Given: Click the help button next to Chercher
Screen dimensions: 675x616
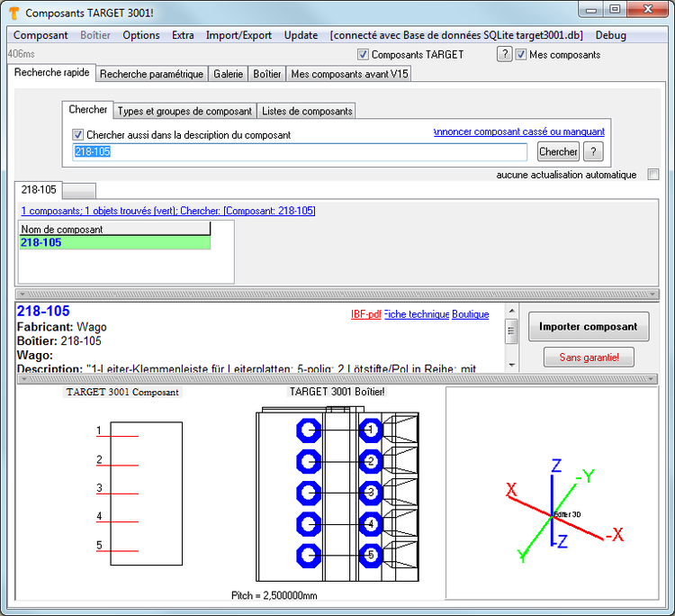Looking at the screenshot, I should [x=593, y=151].
